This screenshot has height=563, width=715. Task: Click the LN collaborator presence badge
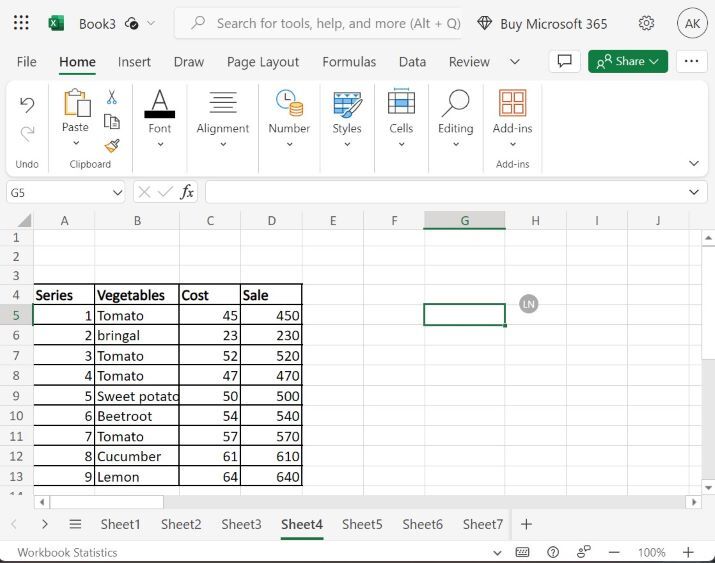pyautogui.click(x=528, y=304)
